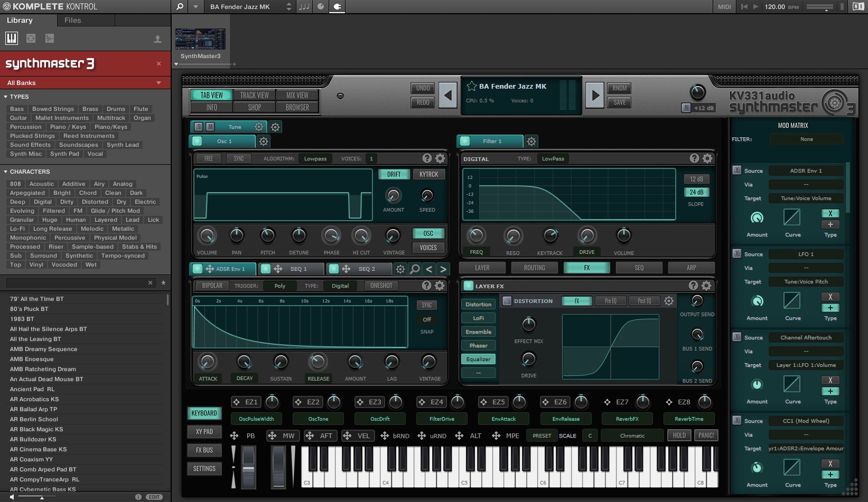Toggle the Osc 1 power button
Viewport: 868px width, 502px height.
(x=197, y=141)
